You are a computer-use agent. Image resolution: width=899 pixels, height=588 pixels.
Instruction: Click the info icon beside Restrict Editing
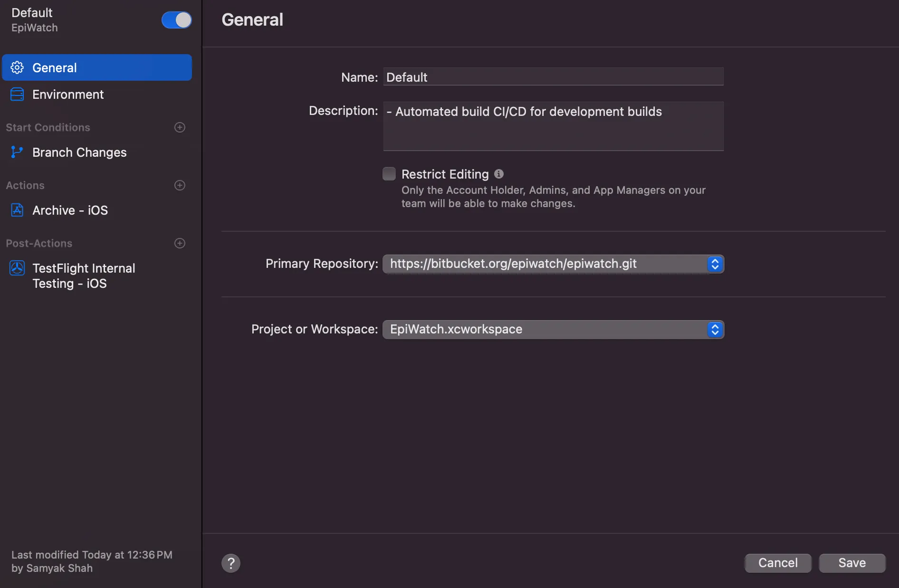tap(499, 174)
